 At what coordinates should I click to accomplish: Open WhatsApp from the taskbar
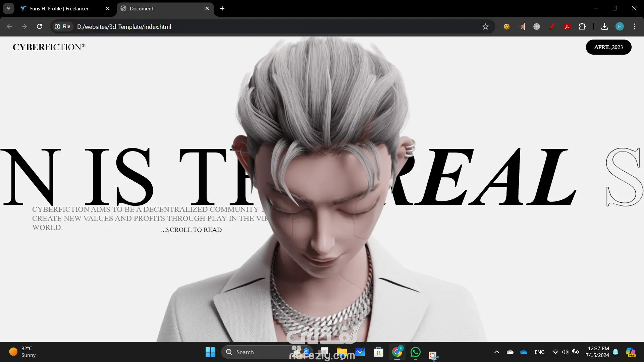click(415, 352)
